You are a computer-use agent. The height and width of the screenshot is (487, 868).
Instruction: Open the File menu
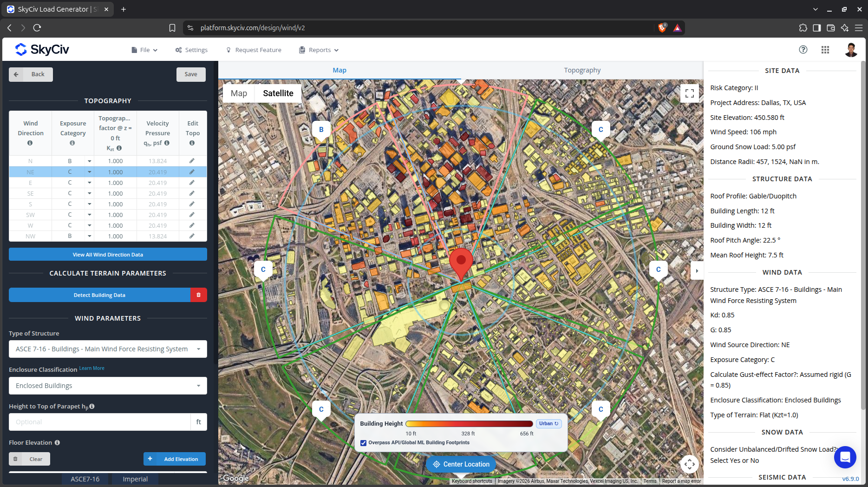144,50
